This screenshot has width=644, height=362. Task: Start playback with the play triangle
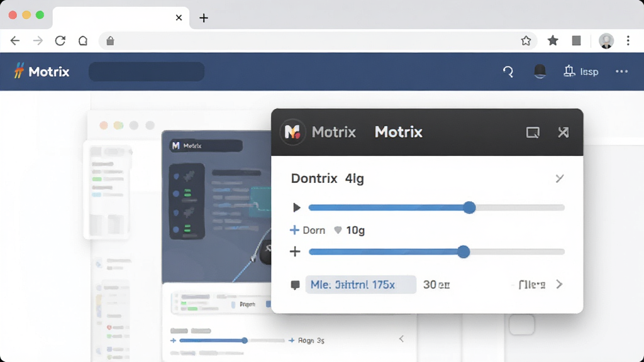tap(297, 207)
